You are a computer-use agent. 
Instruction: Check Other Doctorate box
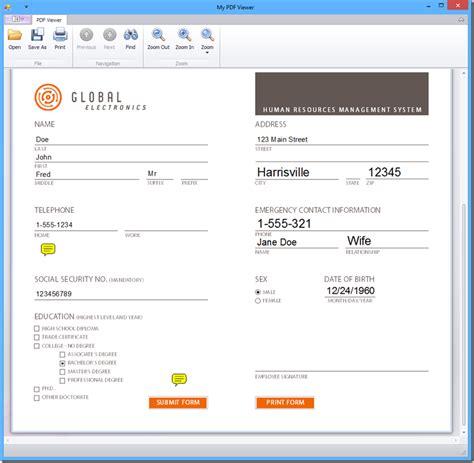[37, 398]
